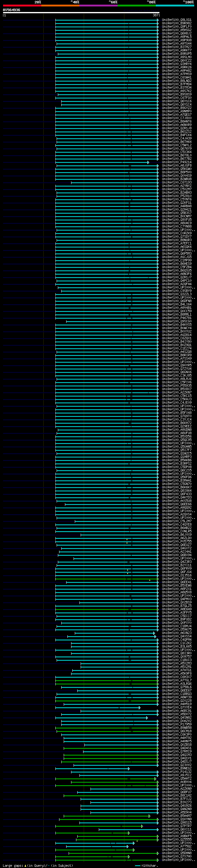Screen dimensions: 197x868
Task: Open UniRef100_A9S7K2 entry
Action: pyautogui.click(x=177, y=91)
